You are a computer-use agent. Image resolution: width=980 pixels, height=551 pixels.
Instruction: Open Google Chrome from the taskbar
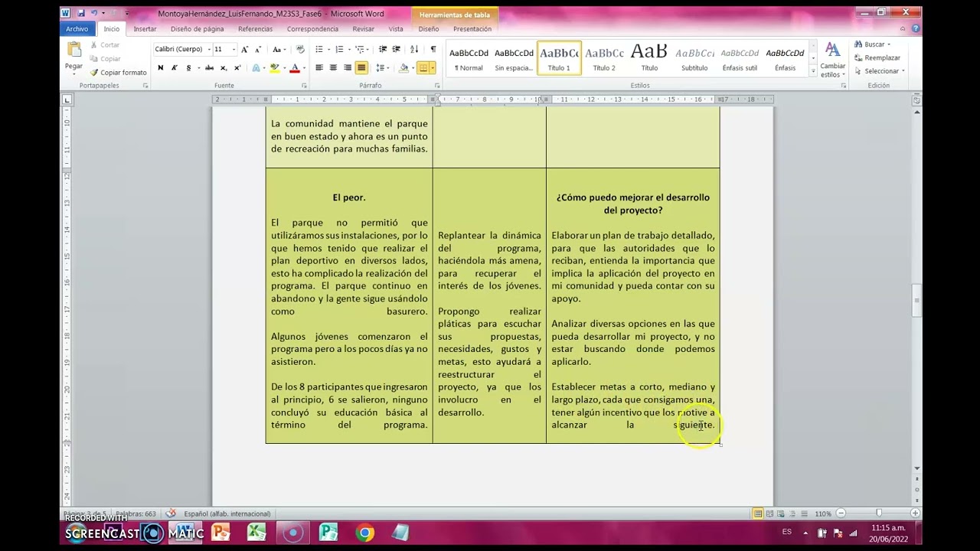click(364, 533)
